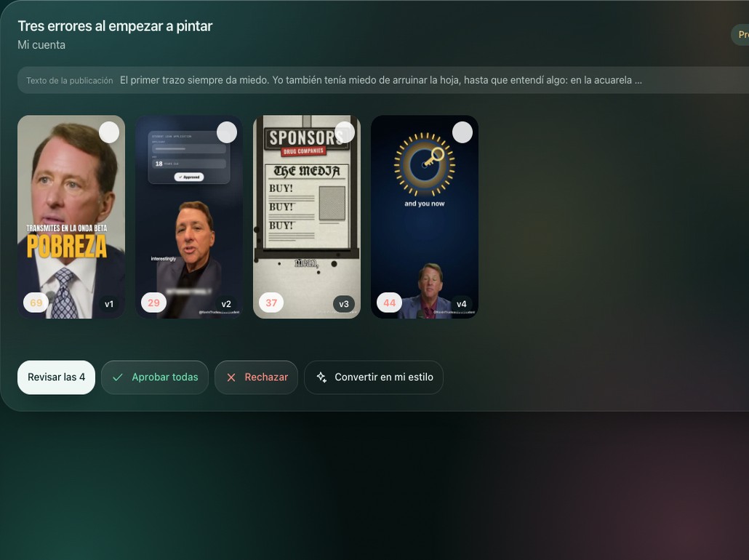Click the sparkle icon in Convertir button

(322, 377)
